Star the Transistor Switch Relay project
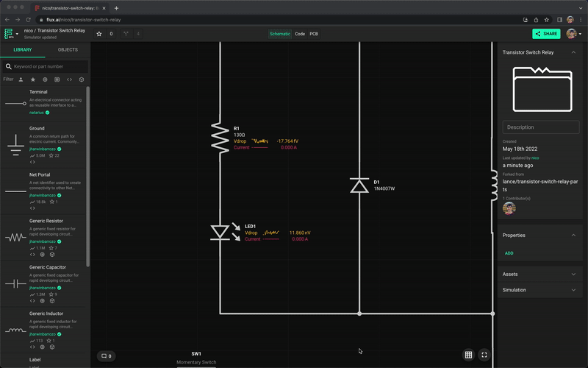 (99, 34)
